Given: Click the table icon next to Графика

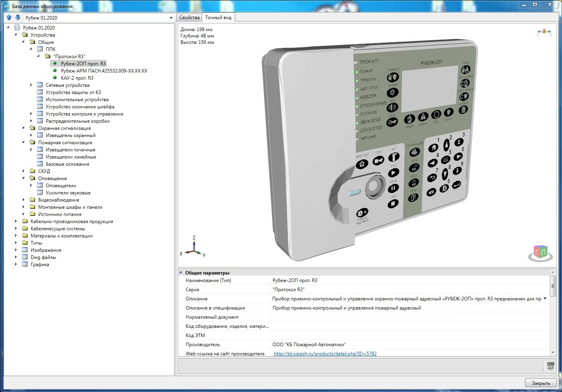Looking at the screenshot, I should 25,264.
